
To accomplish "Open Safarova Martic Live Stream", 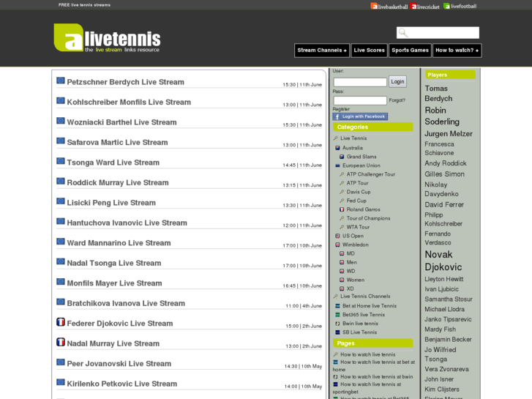I will 117,142.
